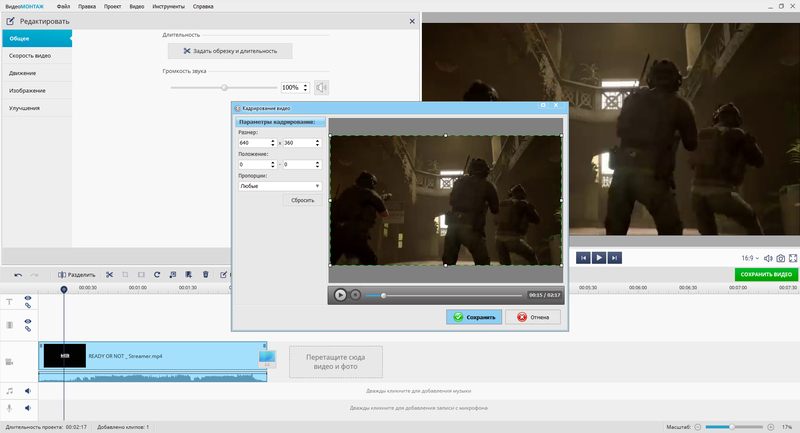Open the Правка menu
Screen dimensions: 800x433
tap(87, 7)
